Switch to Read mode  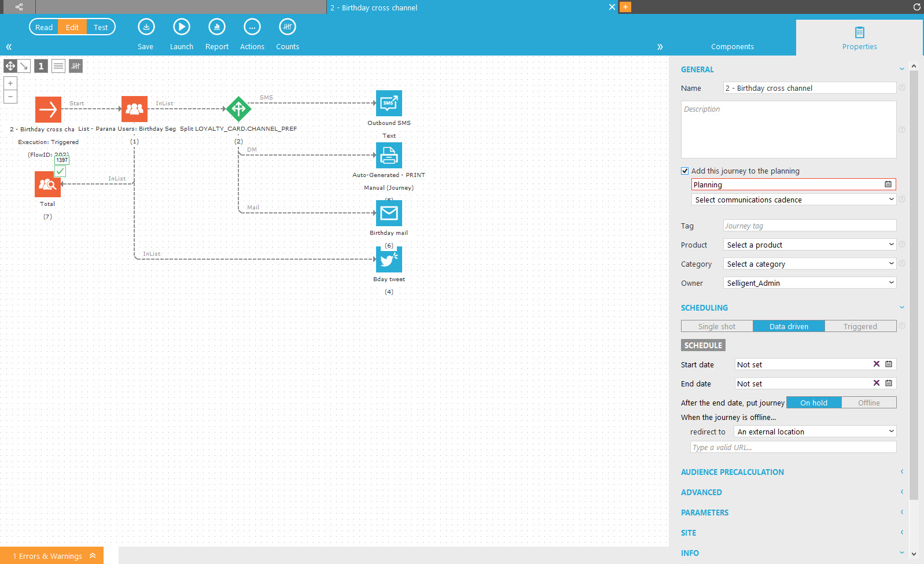coord(44,27)
